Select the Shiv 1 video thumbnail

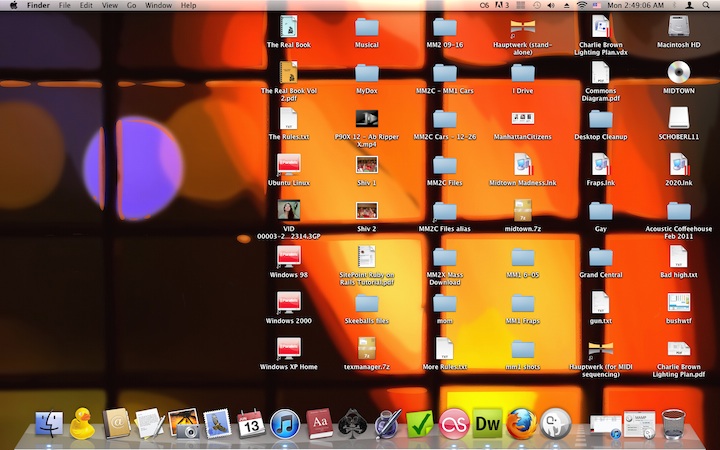click(x=366, y=164)
